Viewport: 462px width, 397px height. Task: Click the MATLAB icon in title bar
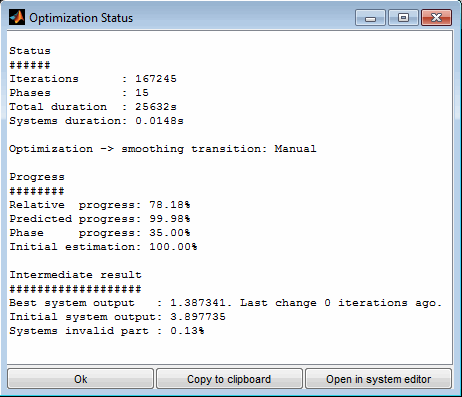(17, 17)
